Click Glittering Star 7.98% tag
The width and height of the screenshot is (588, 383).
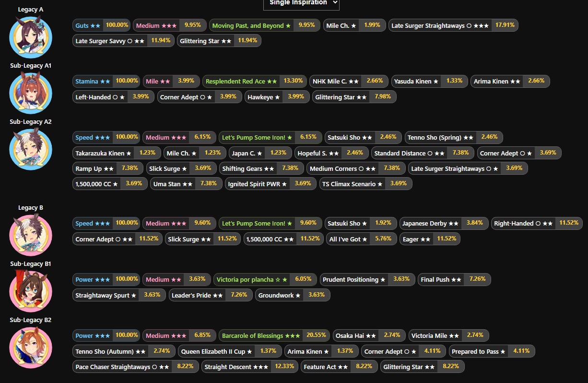click(354, 96)
